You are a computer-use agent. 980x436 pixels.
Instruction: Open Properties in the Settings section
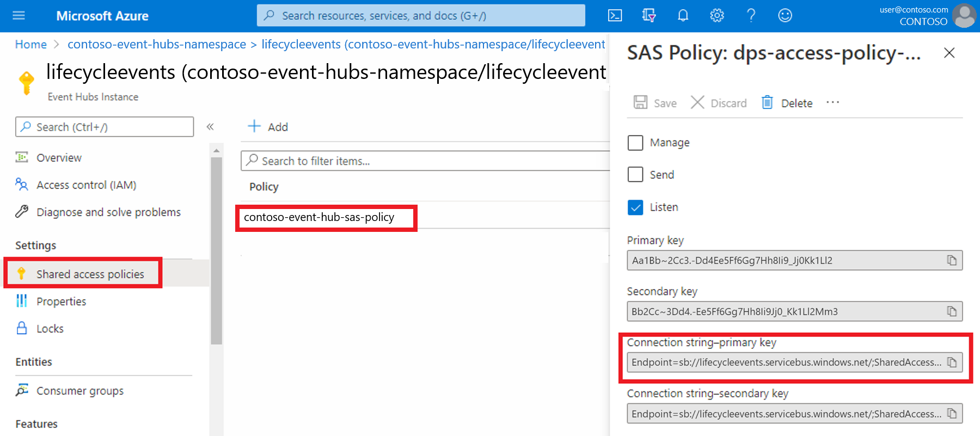click(x=61, y=302)
